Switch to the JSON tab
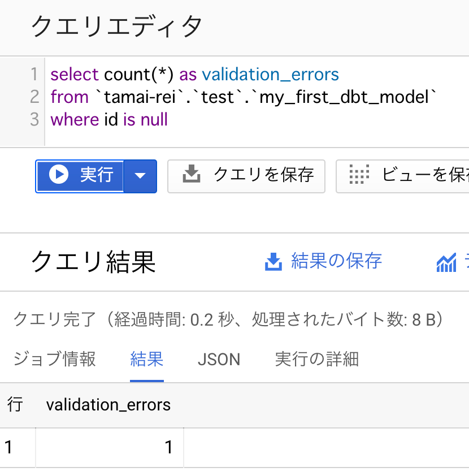The height and width of the screenshot is (476, 469). 219,359
